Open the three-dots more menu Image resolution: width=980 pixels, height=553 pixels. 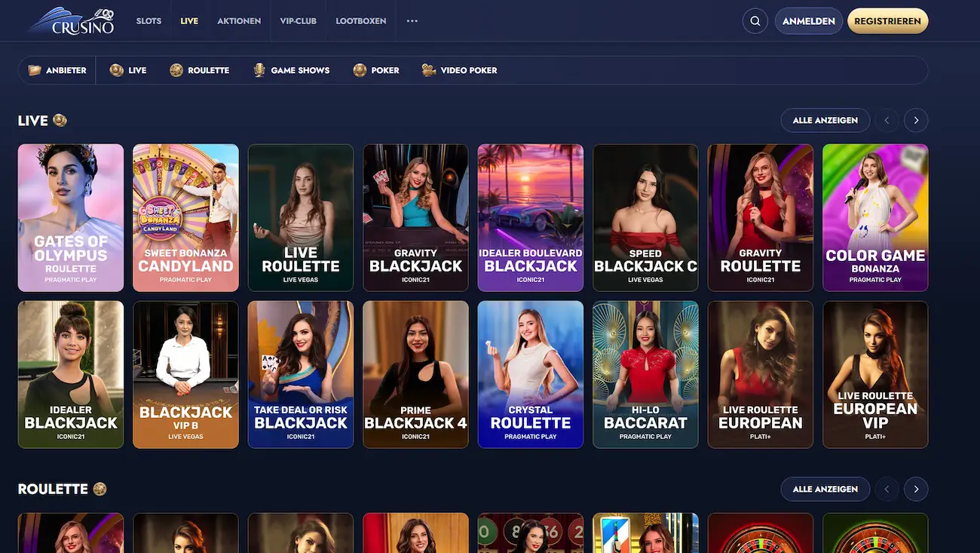point(412,21)
